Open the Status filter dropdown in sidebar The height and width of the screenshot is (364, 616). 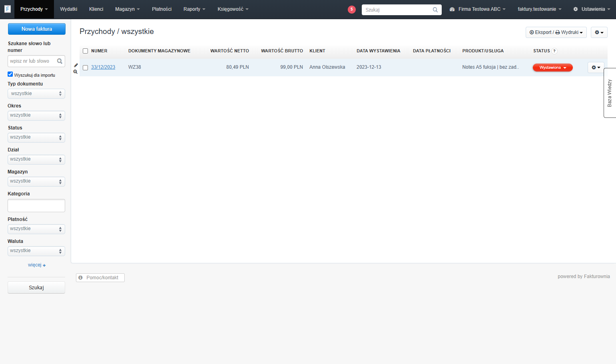coord(36,137)
